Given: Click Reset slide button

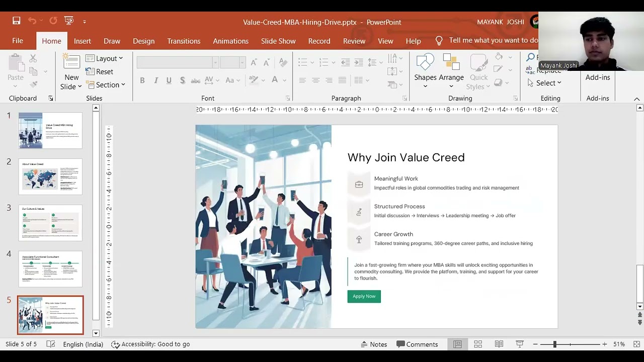Looking at the screenshot, I should [x=100, y=71].
